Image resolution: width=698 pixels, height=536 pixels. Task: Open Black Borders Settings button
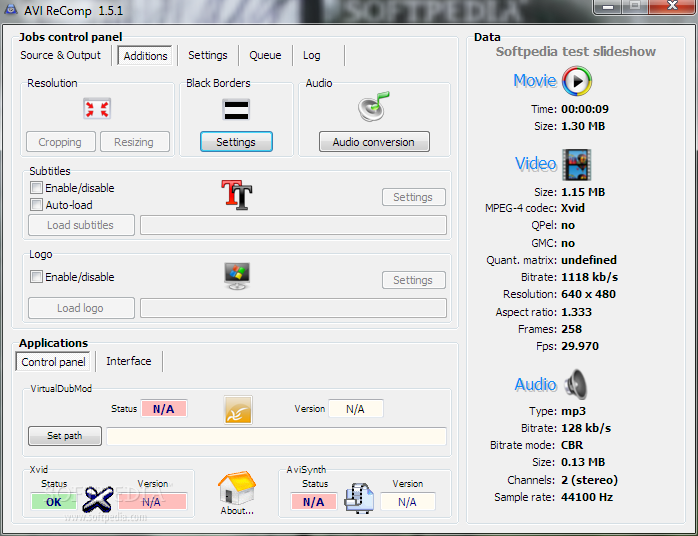[236, 142]
